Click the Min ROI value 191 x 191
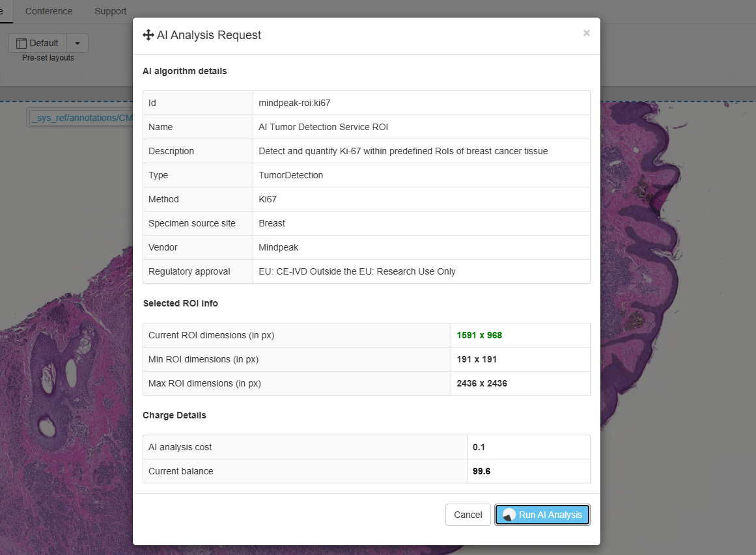756x555 pixels. (477, 359)
